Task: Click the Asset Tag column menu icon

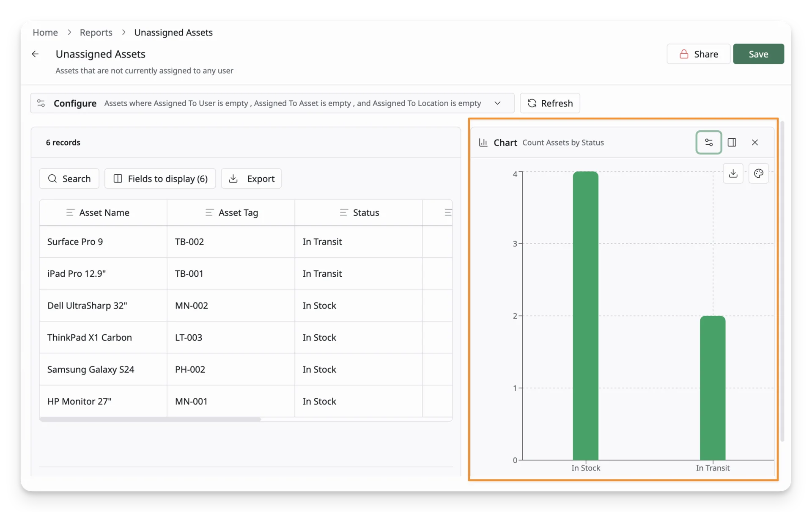Action: pos(209,212)
